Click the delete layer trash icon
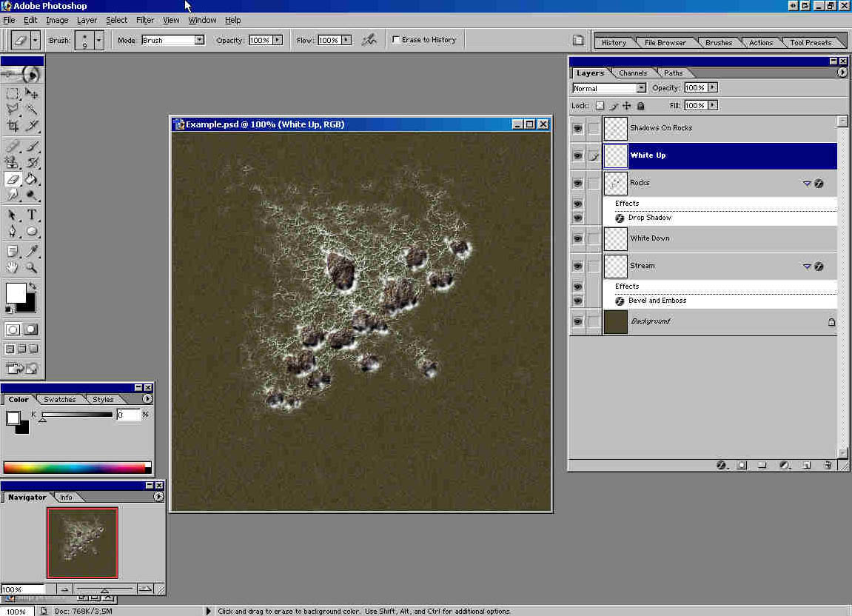Screen dimensions: 852x616 coord(828,466)
